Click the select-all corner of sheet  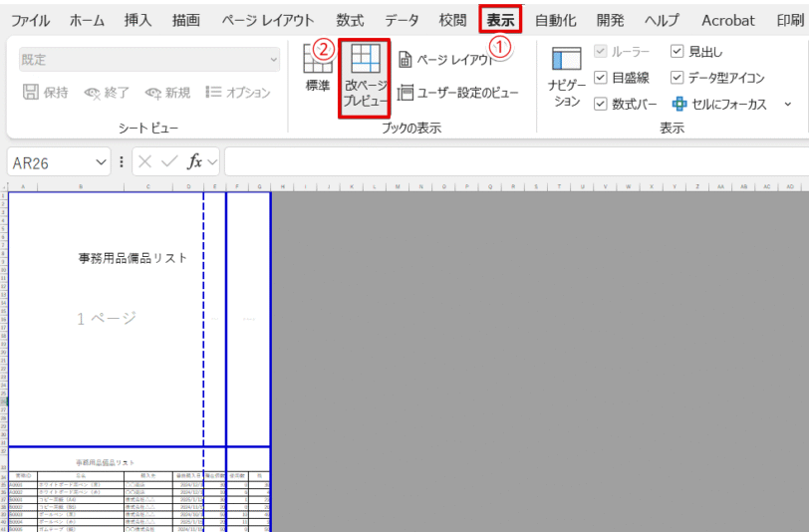click(4, 186)
